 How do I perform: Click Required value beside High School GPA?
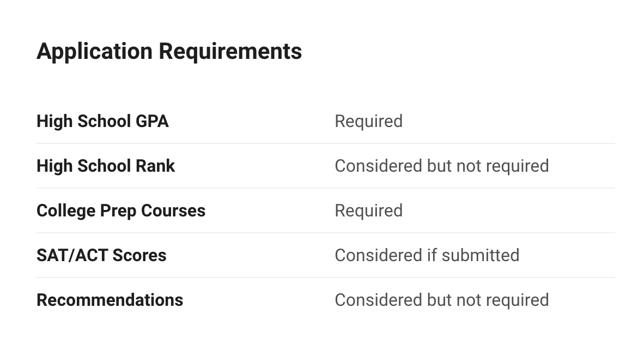click(x=368, y=121)
